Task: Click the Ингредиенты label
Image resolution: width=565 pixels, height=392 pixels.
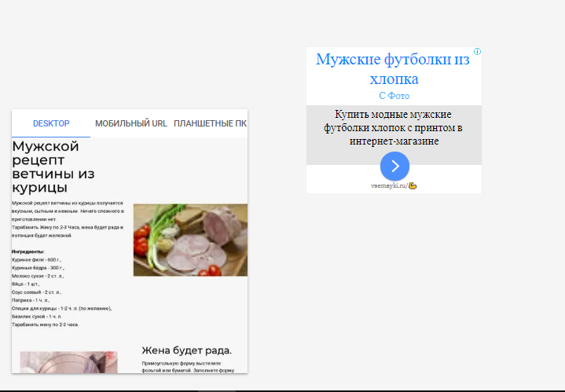Action: coord(28,251)
